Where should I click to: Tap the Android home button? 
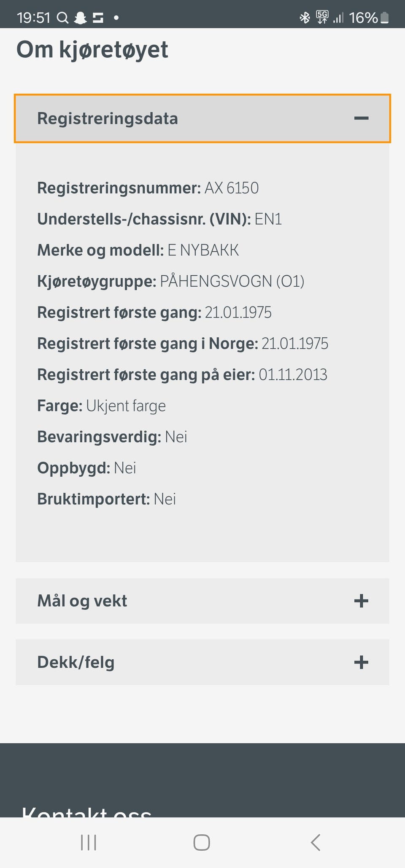[202, 843]
